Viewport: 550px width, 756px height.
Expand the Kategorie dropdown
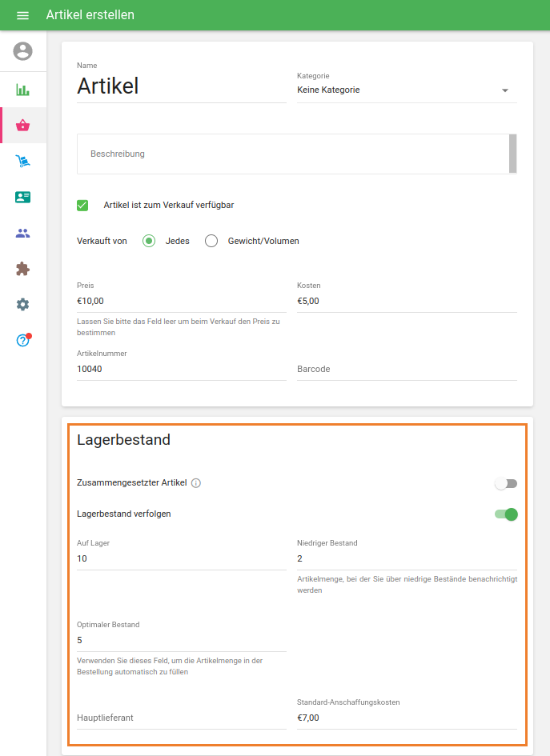click(x=406, y=90)
